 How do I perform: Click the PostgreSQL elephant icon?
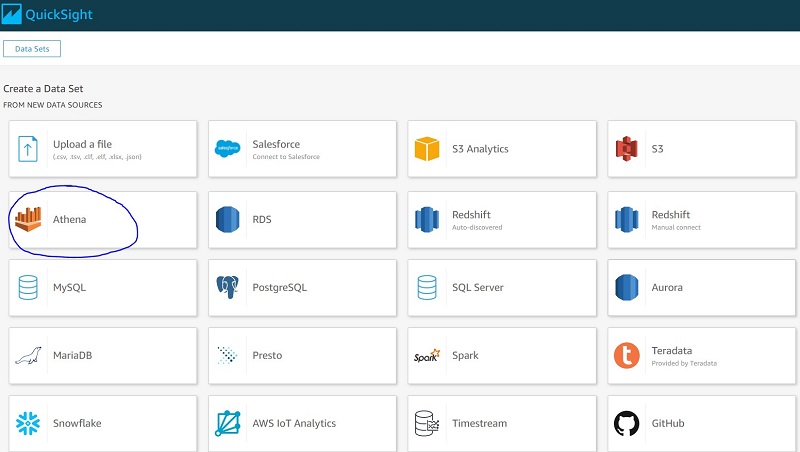click(228, 287)
